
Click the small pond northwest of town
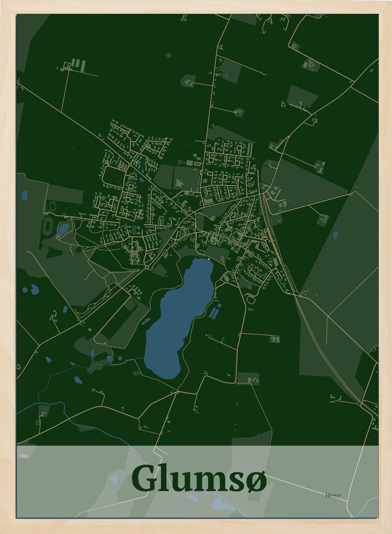tap(100, 135)
